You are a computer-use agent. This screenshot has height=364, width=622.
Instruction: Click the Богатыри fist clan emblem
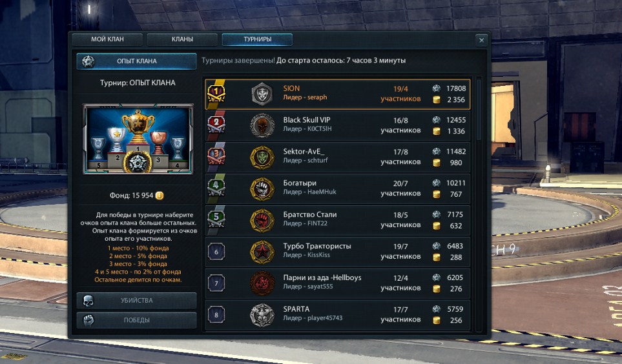[x=262, y=188]
